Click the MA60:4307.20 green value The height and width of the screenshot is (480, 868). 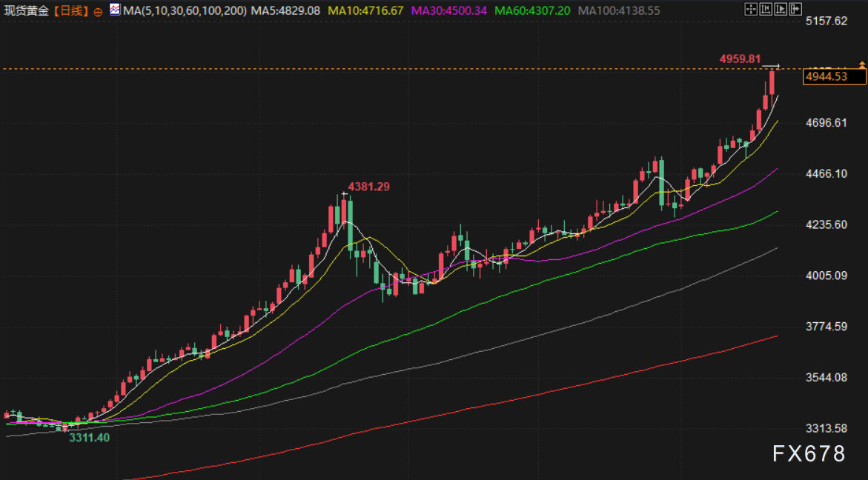[532, 10]
